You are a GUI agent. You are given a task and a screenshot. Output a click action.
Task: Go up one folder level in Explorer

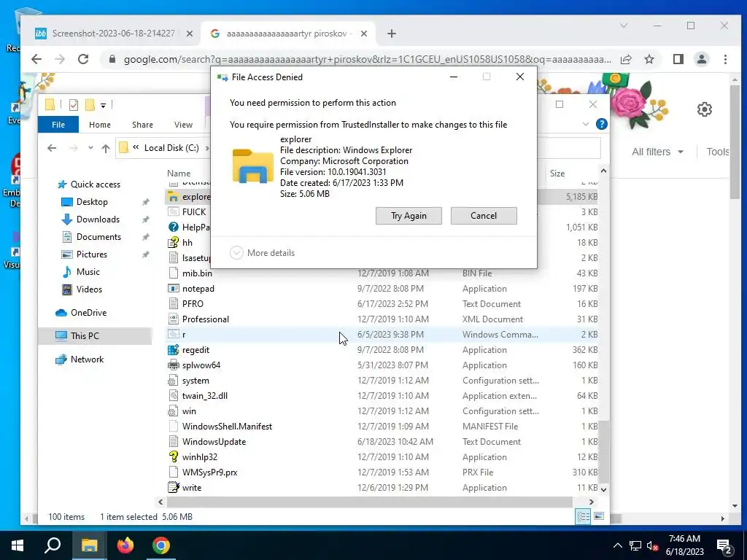pos(106,148)
